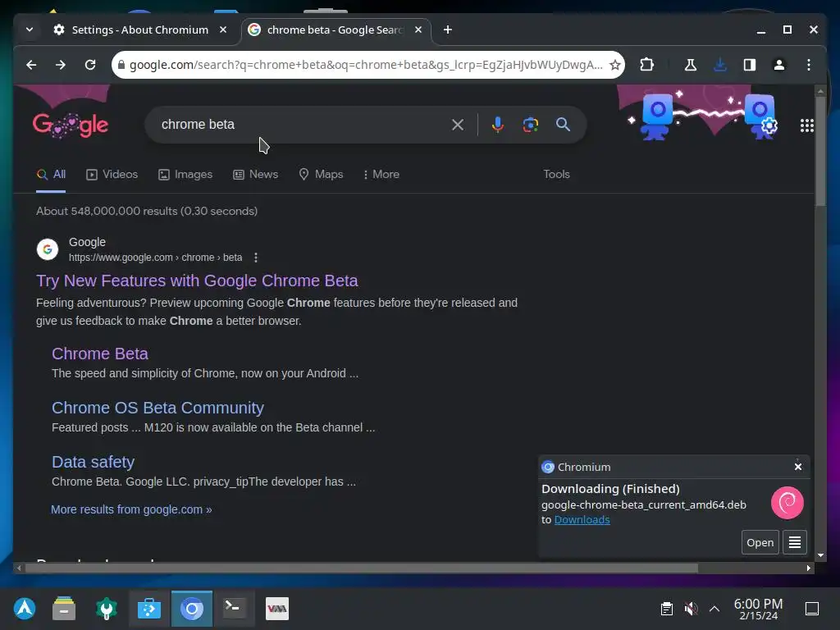Expand hidden system tray icons
This screenshot has height=630, width=840.
coord(714,609)
